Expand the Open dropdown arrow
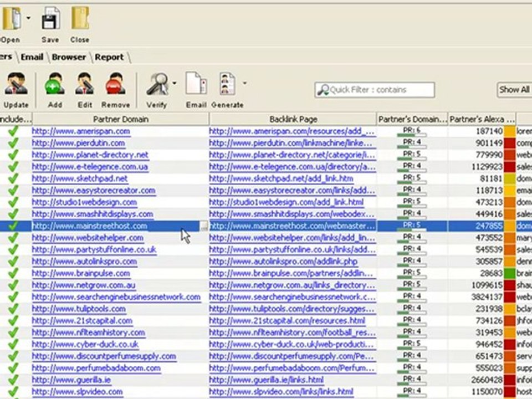 coord(28,18)
